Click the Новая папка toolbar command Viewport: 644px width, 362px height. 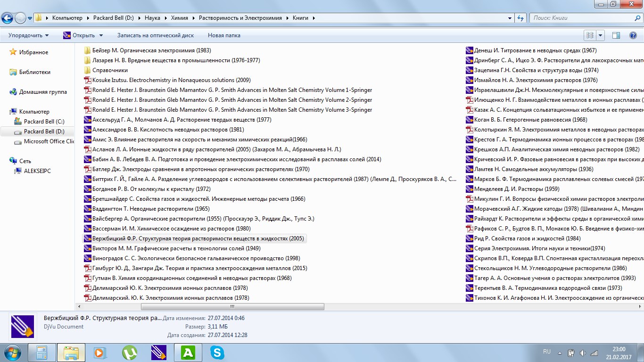tap(224, 35)
